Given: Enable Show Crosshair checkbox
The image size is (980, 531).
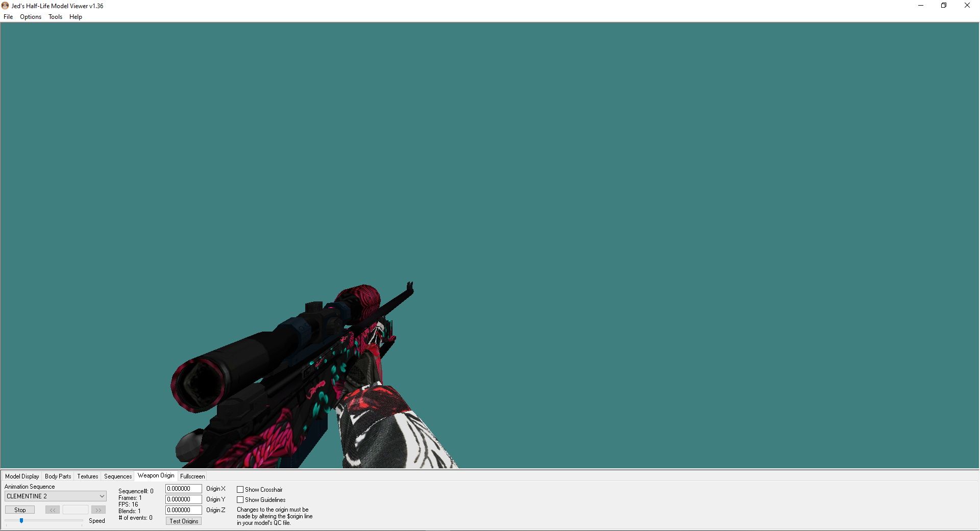Looking at the screenshot, I should pyautogui.click(x=240, y=490).
